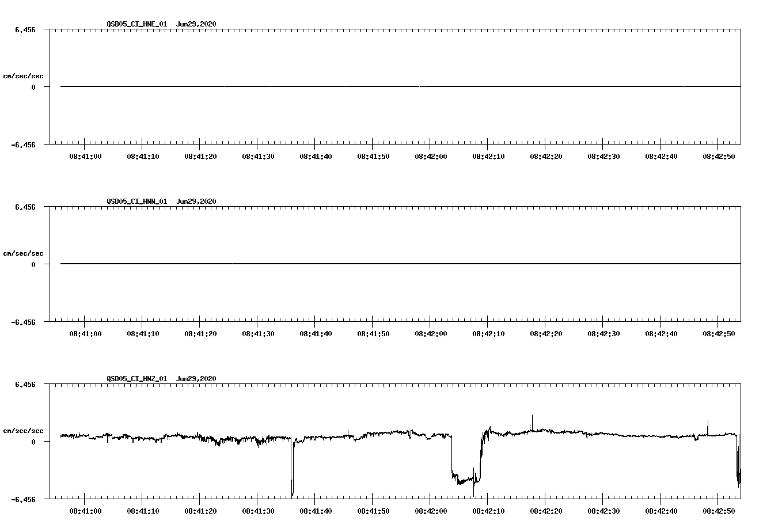Image resolution: width=782 pixels, height=532 pixels.
Task: Click 08:42:50 time label under HNE plot
Action: tap(719, 157)
